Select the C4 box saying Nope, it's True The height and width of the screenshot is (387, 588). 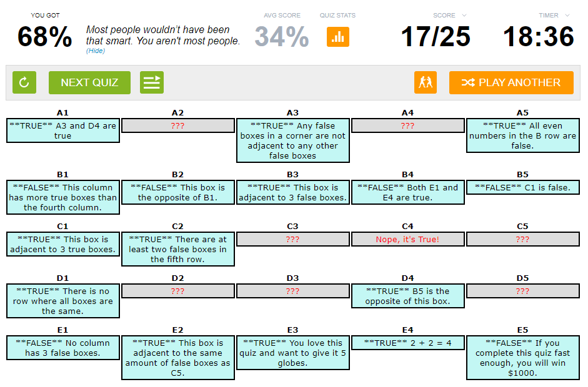click(x=407, y=239)
